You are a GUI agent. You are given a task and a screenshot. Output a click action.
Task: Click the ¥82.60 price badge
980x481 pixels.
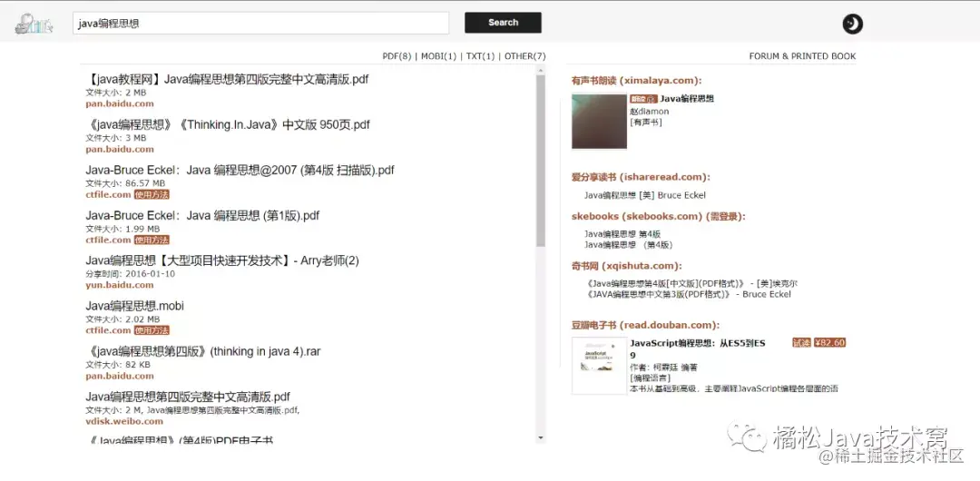point(829,343)
